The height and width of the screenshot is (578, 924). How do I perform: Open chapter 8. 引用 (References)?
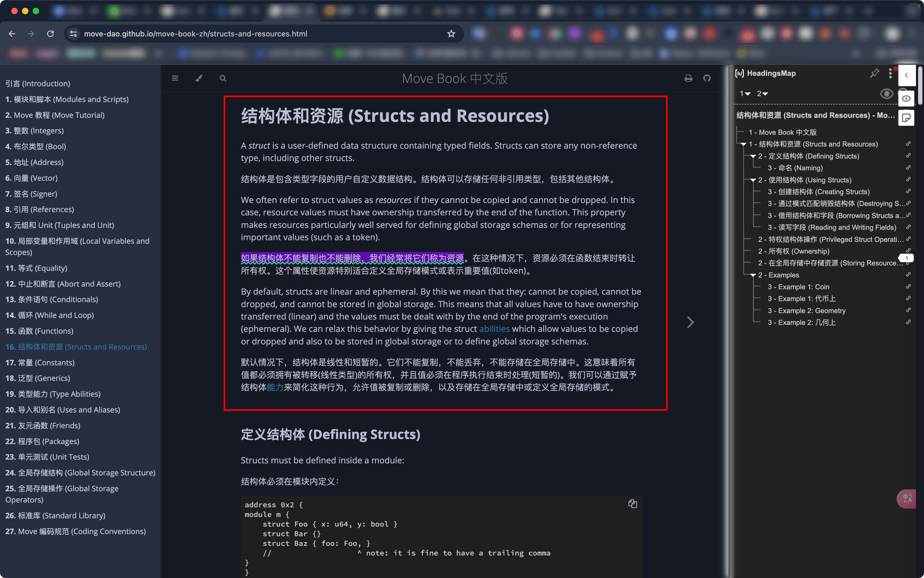coord(40,209)
